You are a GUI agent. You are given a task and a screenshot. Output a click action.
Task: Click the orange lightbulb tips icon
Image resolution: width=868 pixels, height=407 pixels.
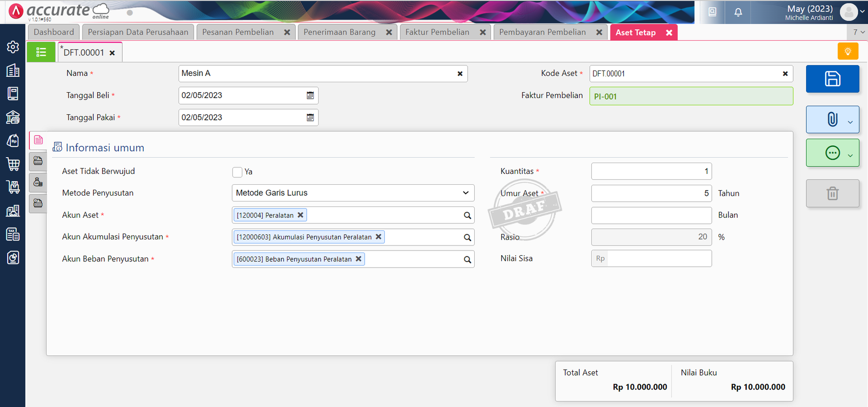pos(847,51)
